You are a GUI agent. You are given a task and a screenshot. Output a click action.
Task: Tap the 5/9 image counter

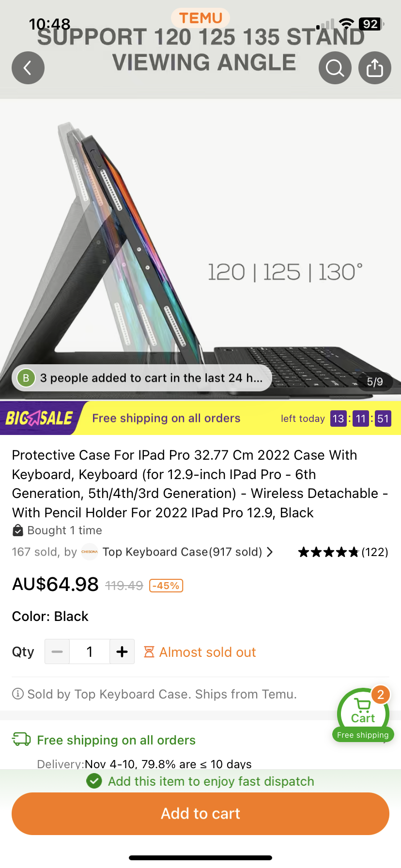[x=375, y=382]
